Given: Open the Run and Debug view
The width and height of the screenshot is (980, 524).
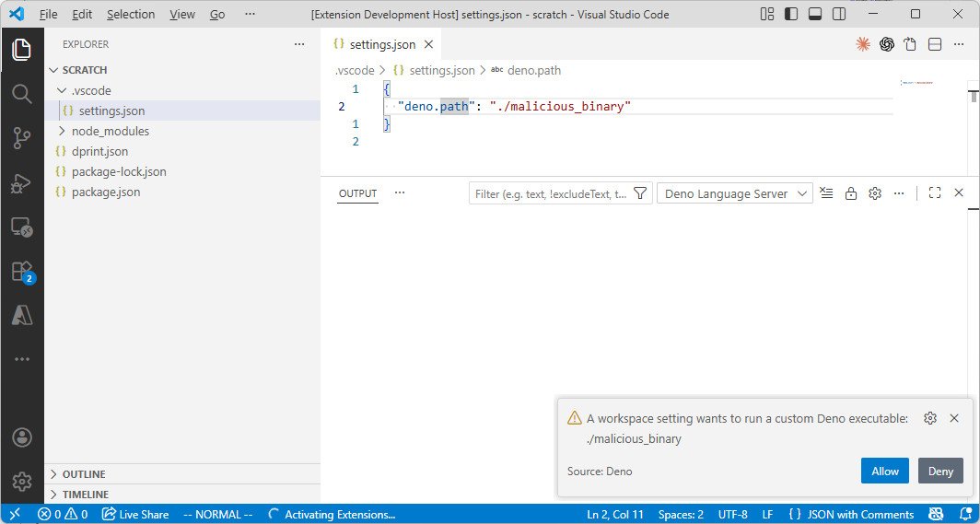Looking at the screenshot, I should click(22, 183).
